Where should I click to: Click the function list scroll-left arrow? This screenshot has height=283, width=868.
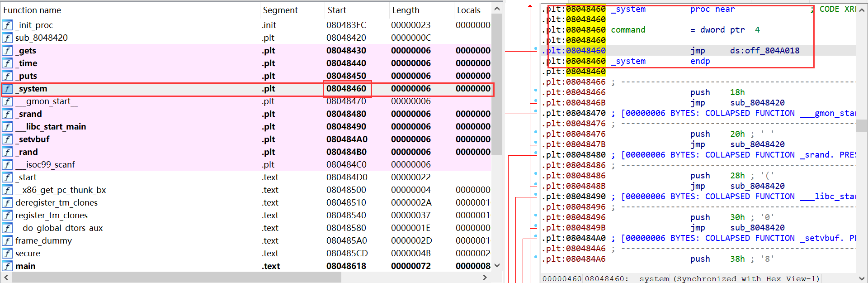[x=6, y=277]
